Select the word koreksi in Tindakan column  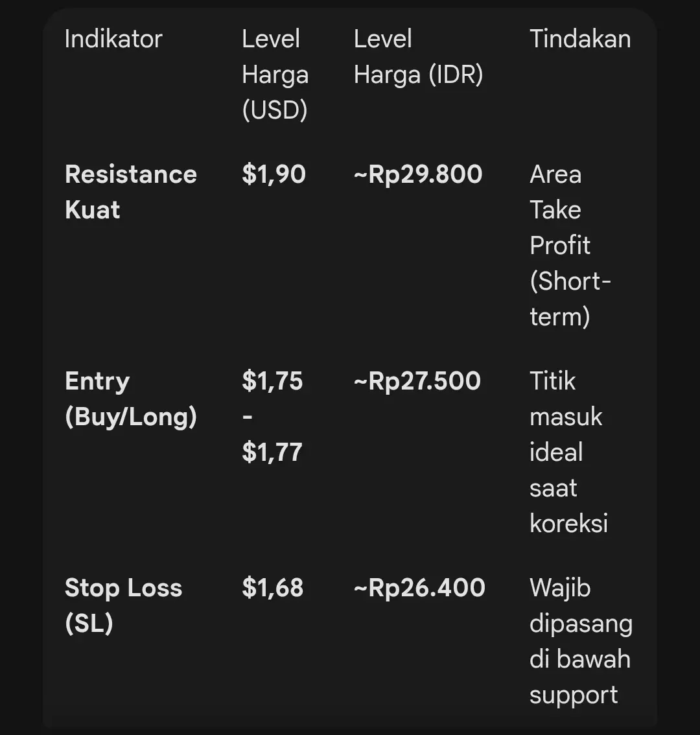click(568, 523)
